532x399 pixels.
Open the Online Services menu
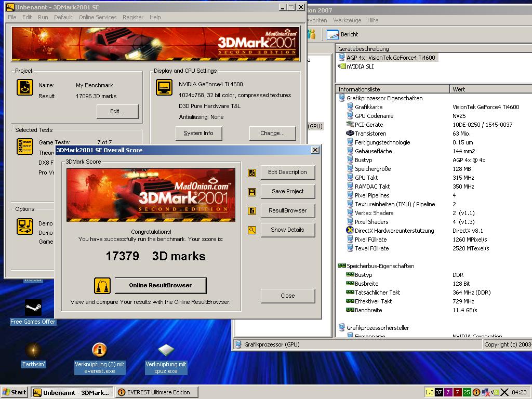[x=97, y=17]
